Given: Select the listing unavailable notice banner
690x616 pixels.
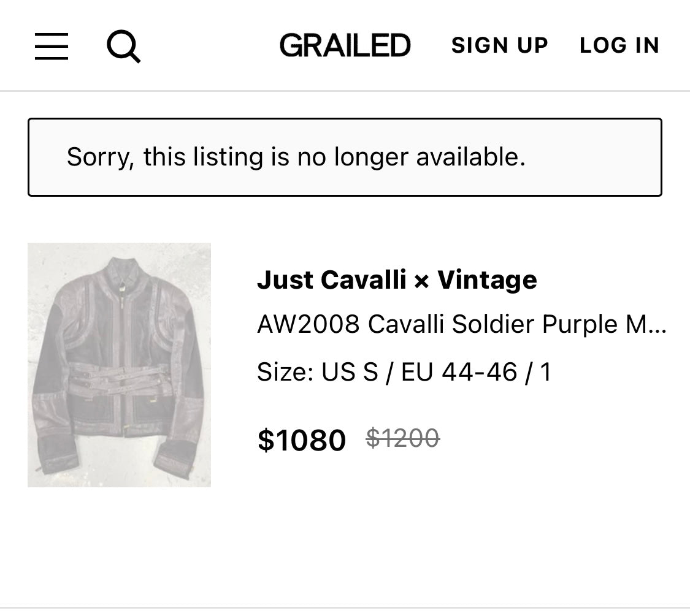Looking at the screenshot, I should [x=345, y=158].
